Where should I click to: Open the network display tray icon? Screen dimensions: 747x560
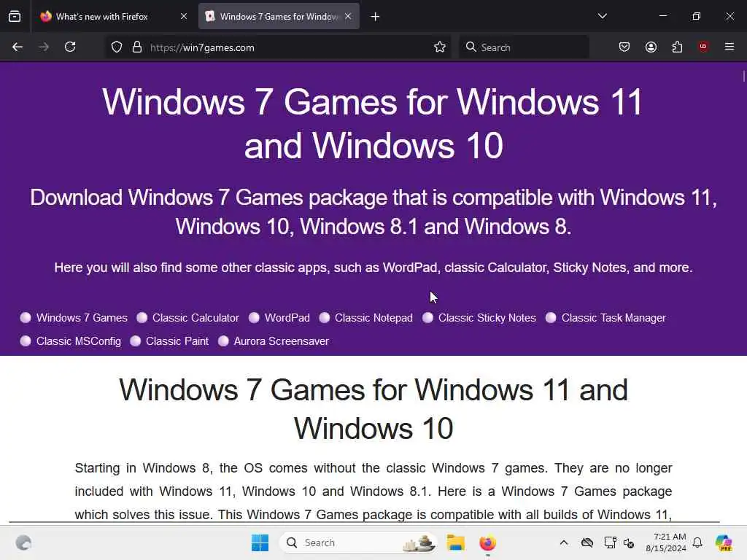(610, 542)
